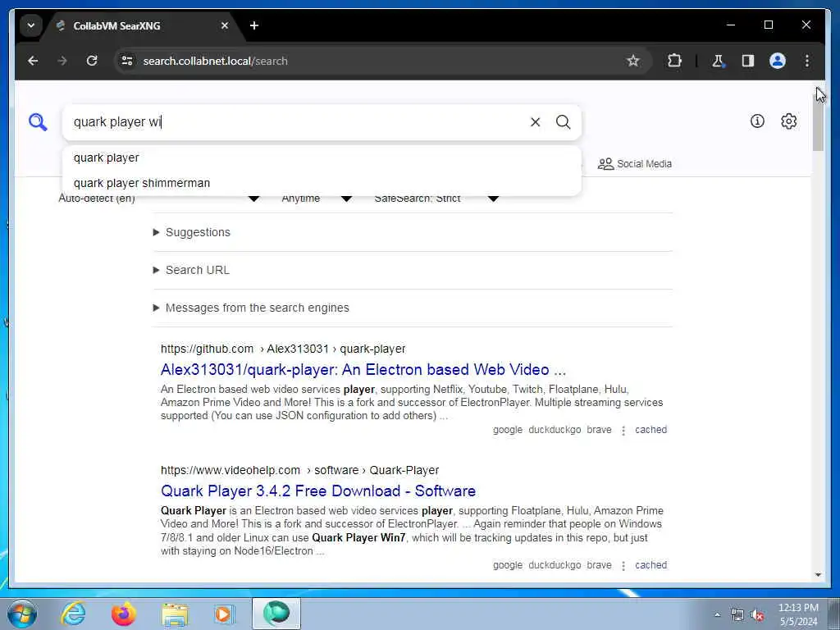Expand Messages from the search engines

point(251,308)
